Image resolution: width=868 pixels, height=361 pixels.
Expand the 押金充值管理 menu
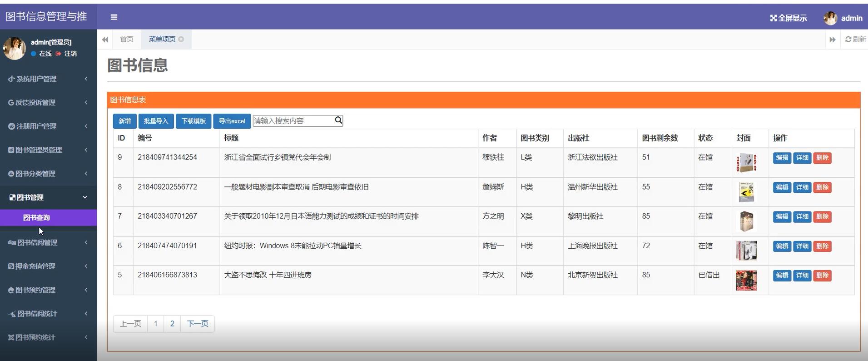coord(48,266)
